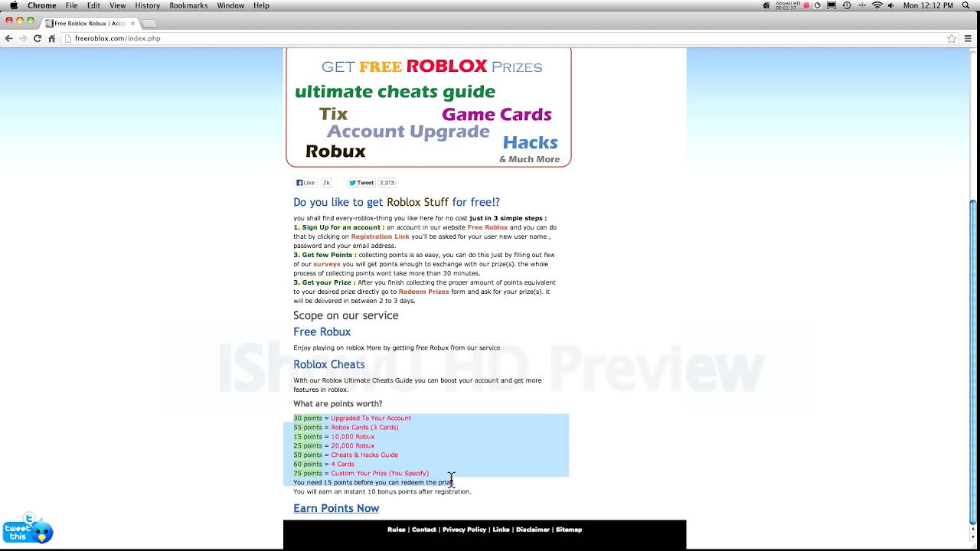Viewport: 980px width, 551px height.
Task: Open the Edit menu
Action: point(93,5)
